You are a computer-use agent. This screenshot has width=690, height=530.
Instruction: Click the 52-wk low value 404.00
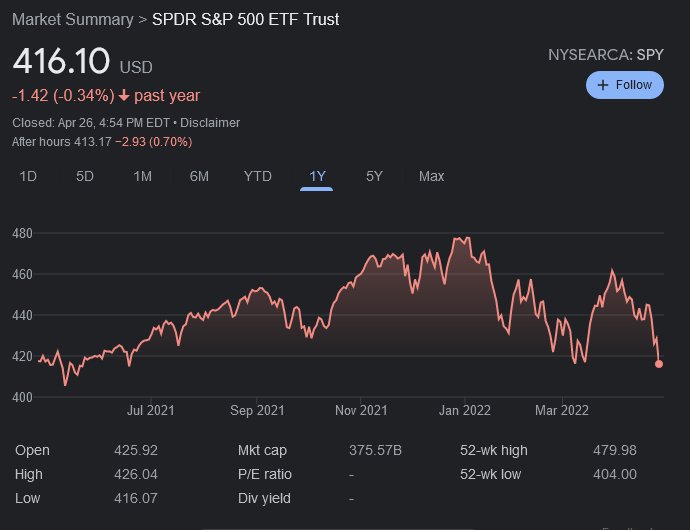click(615, 474)
